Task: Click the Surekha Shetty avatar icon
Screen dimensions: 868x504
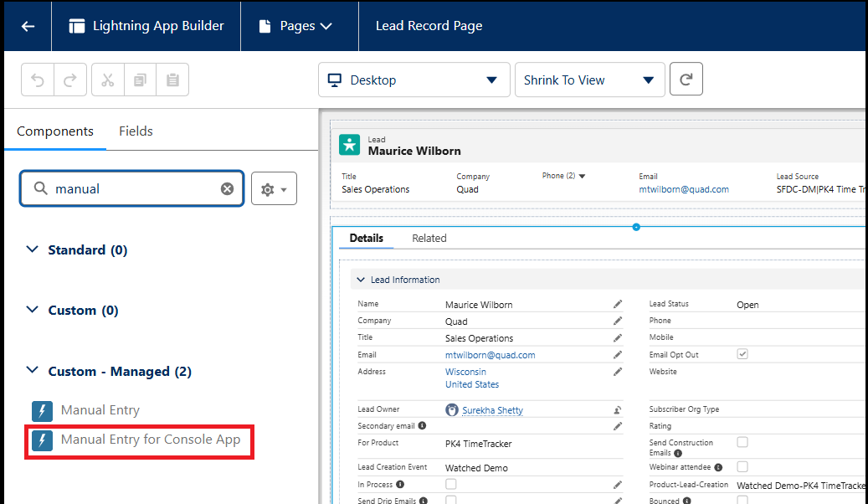Action: [x=452, y=410]
